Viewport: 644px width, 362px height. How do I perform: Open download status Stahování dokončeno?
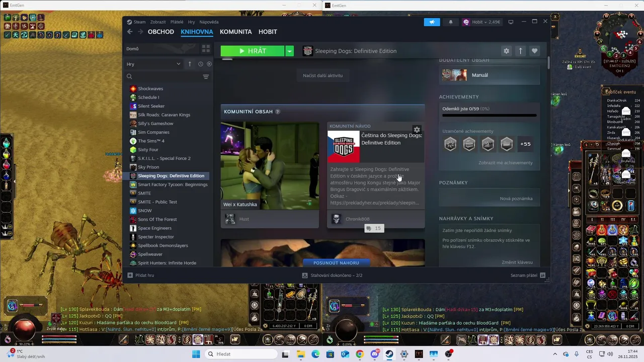(332, 275)
